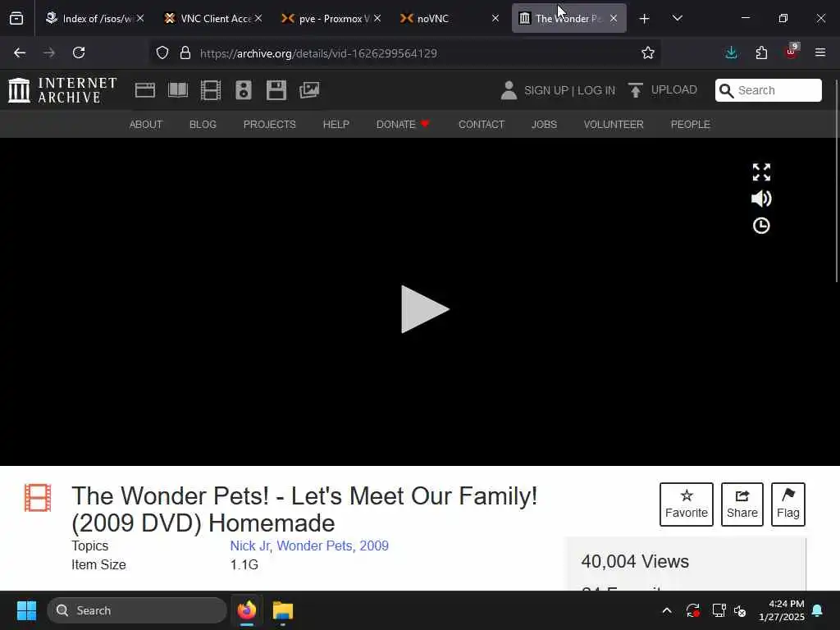The image size is (840, 630).
Task: Click the SIGN UP link
Action: 546,90
